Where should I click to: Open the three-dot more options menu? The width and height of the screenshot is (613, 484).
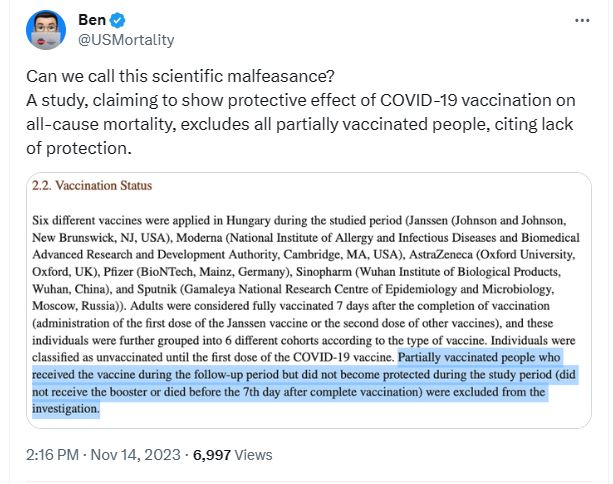[x=582, y=20]
